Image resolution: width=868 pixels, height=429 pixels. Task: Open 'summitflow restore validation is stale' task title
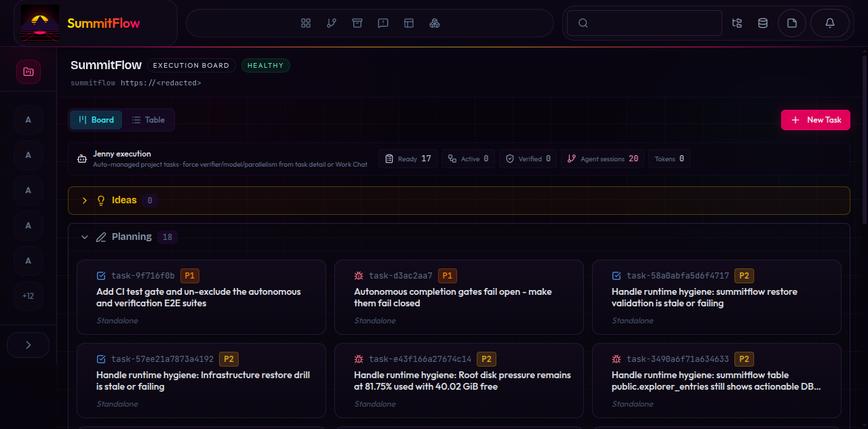[x=705, y=298]
